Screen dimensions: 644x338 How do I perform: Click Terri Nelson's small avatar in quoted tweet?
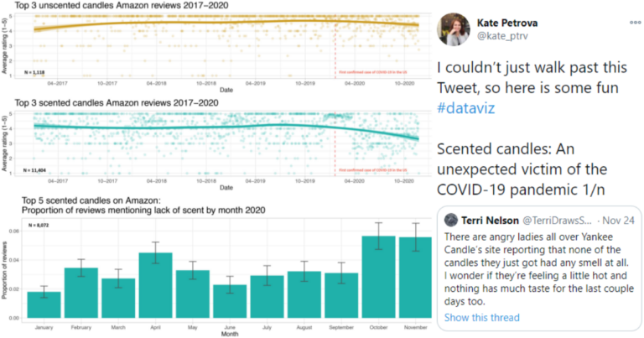click(452, 220)
